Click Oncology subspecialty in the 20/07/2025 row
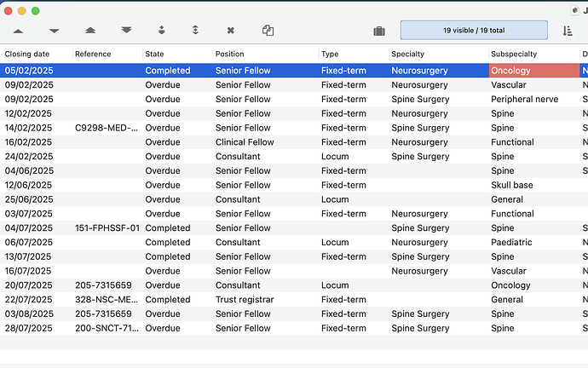Screen dimensions: 588x368 pyautogui.click(x=510, y=285)
